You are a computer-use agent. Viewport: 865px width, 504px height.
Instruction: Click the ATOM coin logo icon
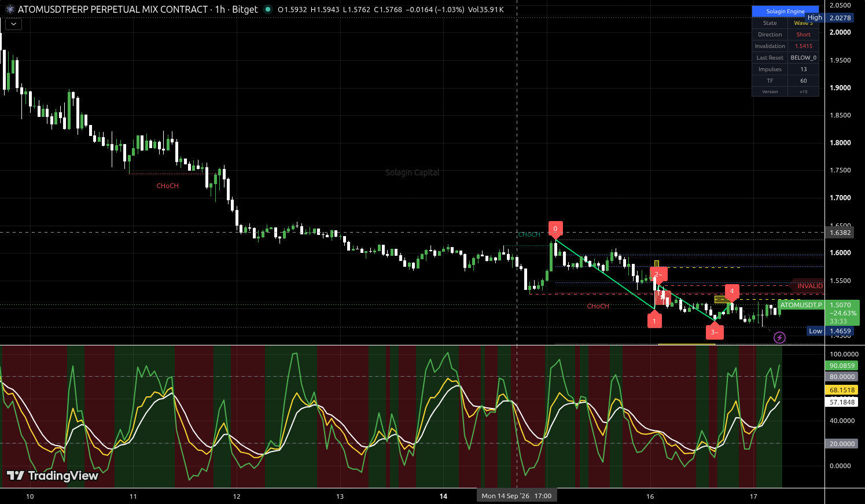(10, 9)
